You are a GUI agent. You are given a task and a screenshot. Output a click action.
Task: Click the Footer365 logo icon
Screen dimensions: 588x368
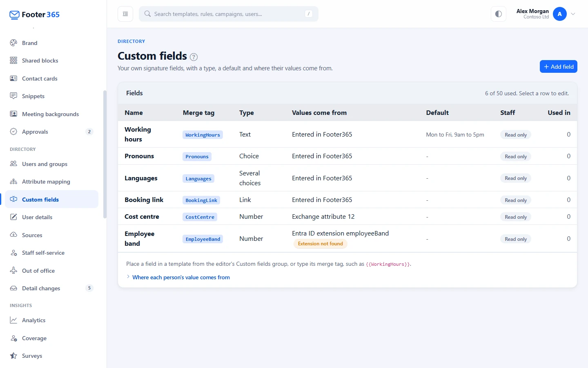tap(14, 15)
